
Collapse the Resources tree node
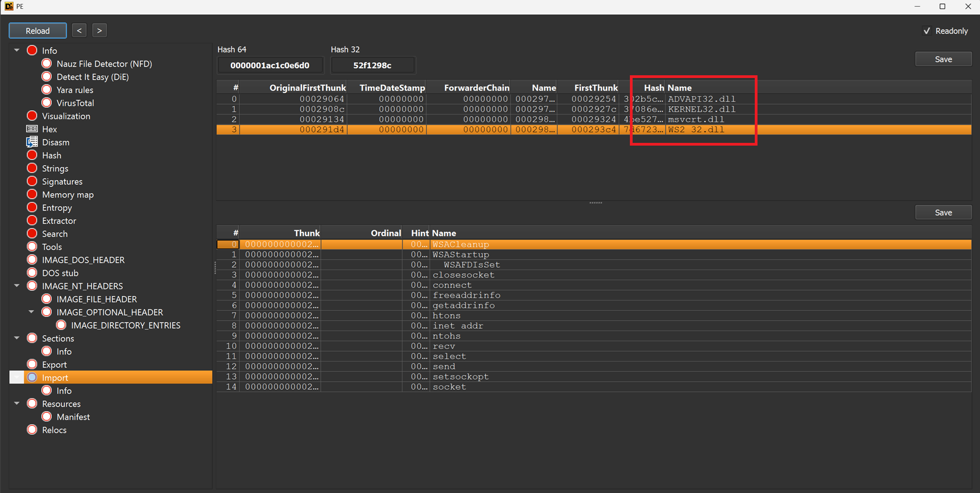16,404
